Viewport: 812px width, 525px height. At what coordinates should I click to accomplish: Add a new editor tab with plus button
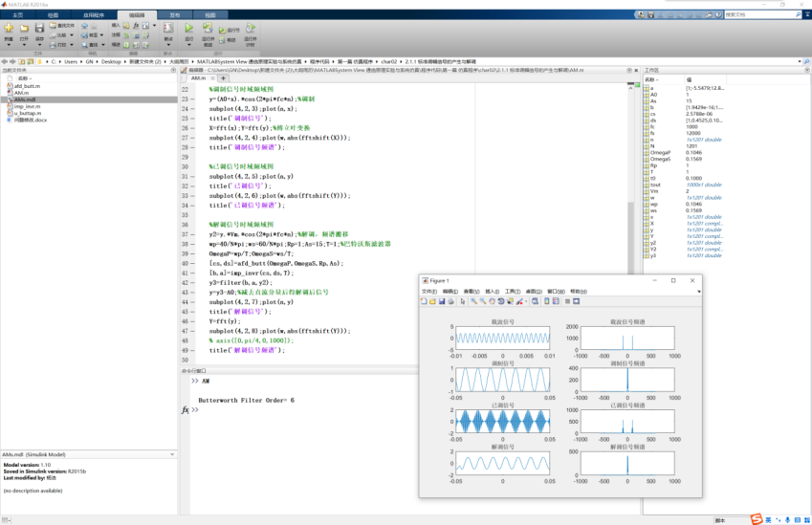pyautogui.click(x=223, y=78)
